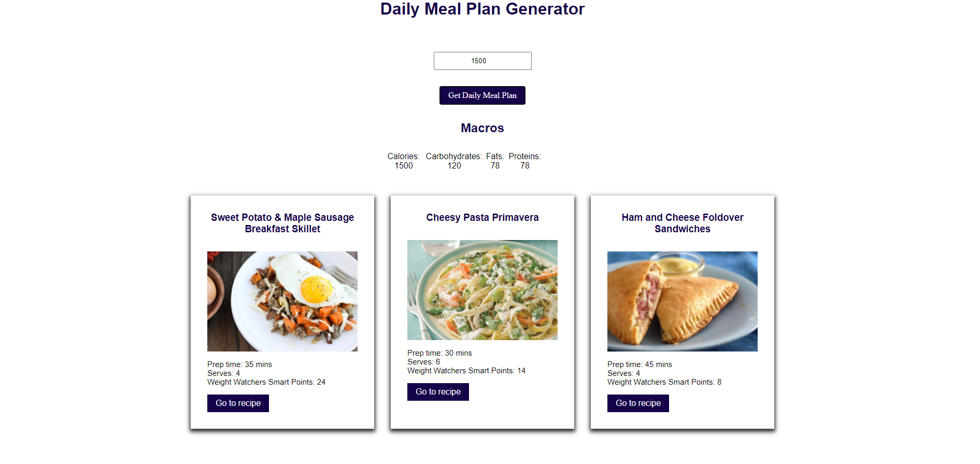Click the Prep time 35 mins text

(239, 364)
